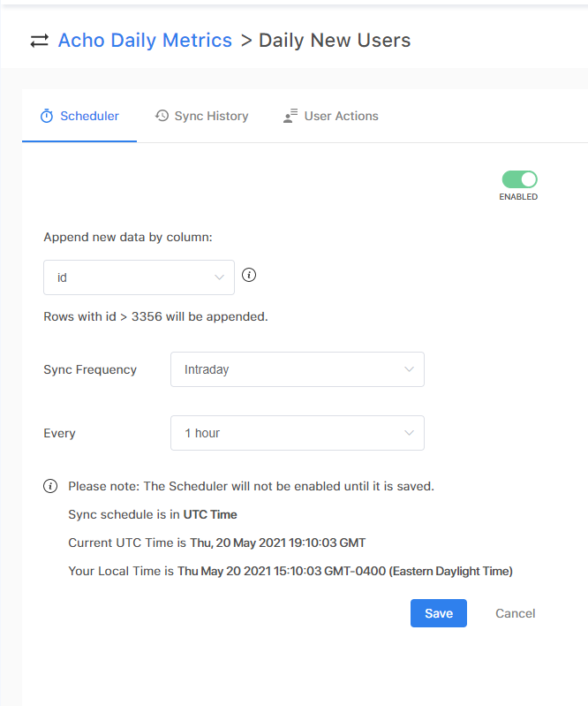The width and height of the screenshot is (588, 706).
Task: Click the info icon beside the Please note message
Action: [x=50, y=486]
